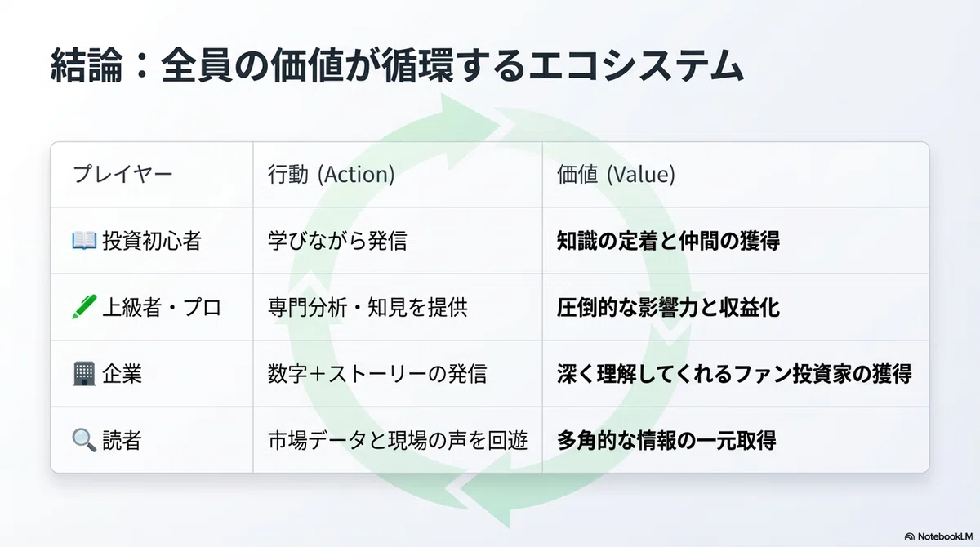This screenshot has height=547, width=980.
Task: Click the office building icon beside 企業
Action: [x=84, y=374]
